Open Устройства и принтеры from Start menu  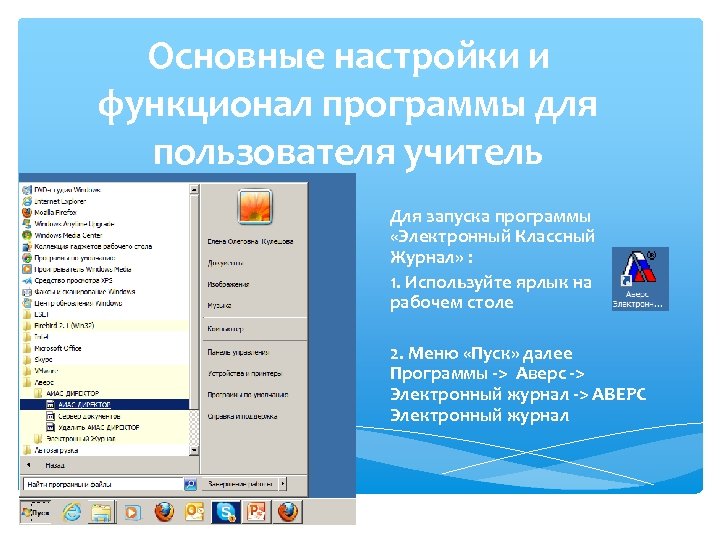point(244,373)
